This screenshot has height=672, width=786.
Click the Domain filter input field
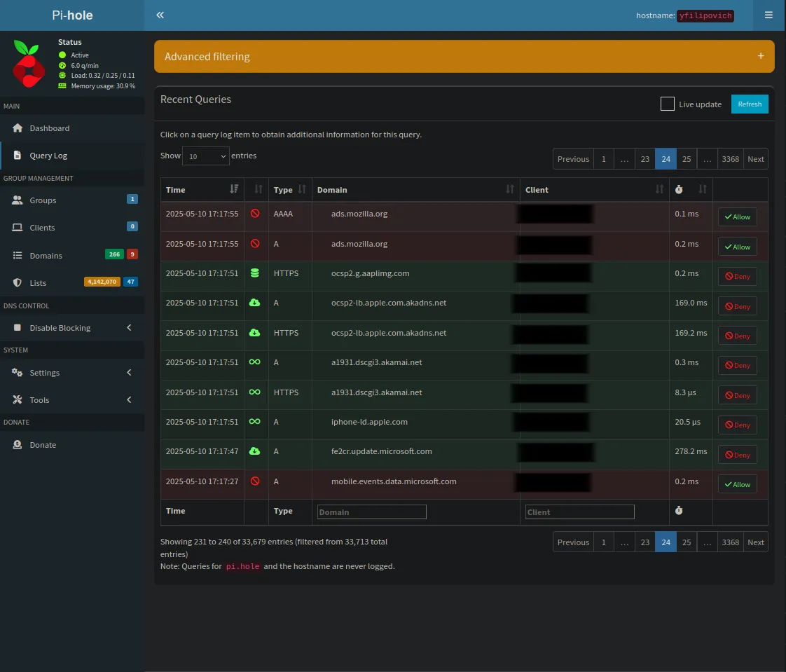coord(371,512)
